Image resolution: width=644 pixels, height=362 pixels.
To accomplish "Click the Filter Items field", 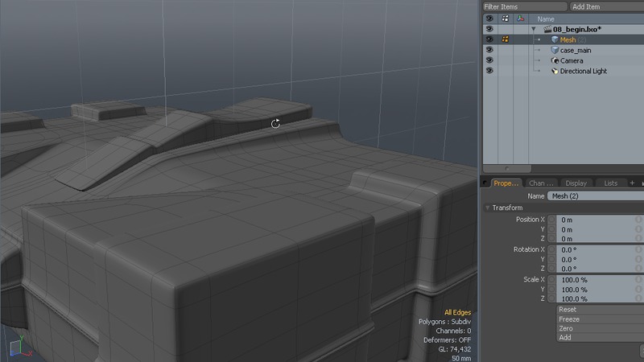I will pyautogui.click(x=525, y=6).
